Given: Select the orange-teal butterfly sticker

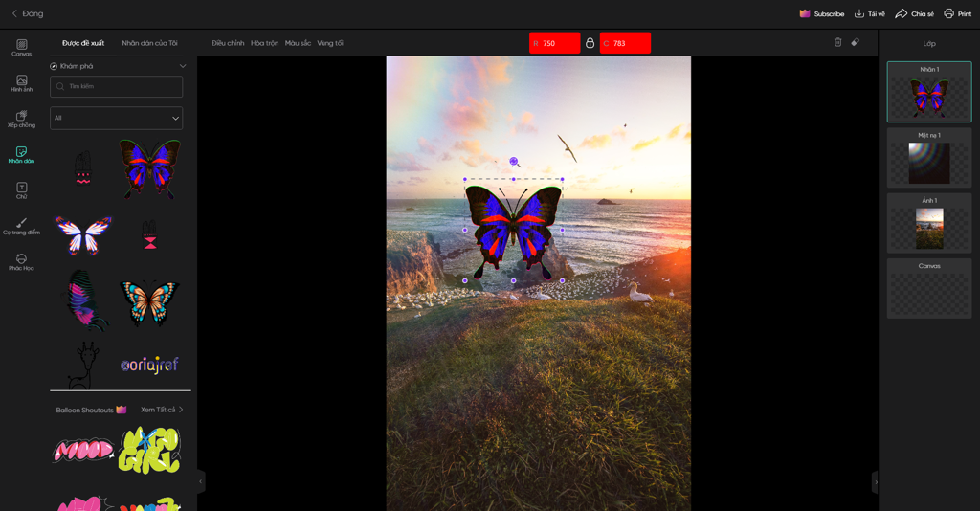Looking at the screenshot, I should click(149, 302).
